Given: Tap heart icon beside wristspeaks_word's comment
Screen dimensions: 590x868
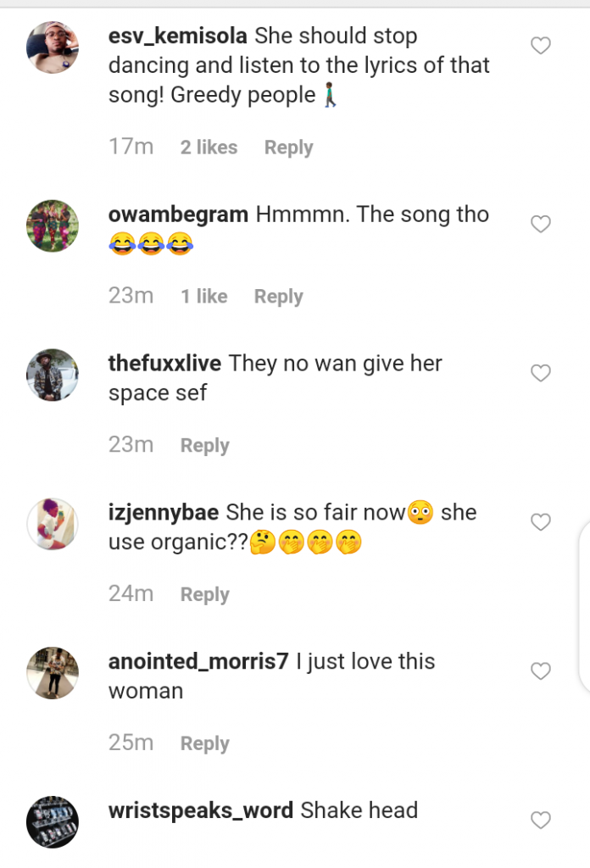Looking at the screenshot, I should pos(541,820).
